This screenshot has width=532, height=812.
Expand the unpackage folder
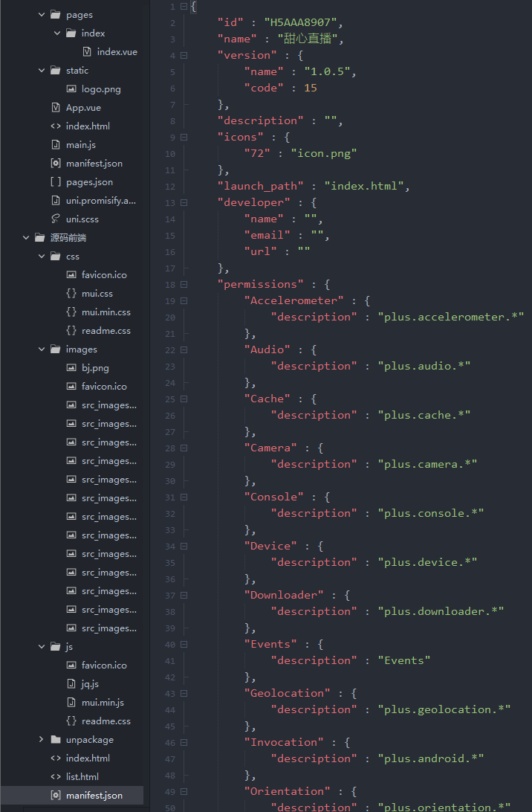pos(42,740)
